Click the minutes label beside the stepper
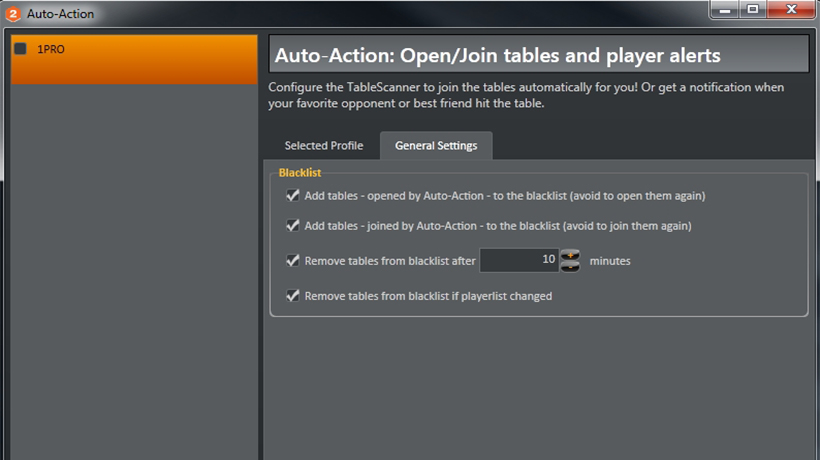The height and width of the screenshot is (460, 820). pyautogui.click(x=610, y=261)
